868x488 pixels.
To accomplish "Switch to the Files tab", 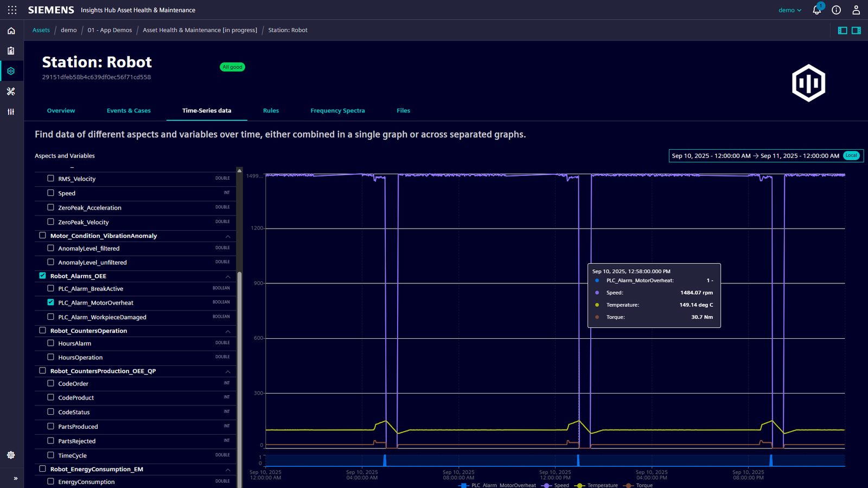I will coord(403,111).
